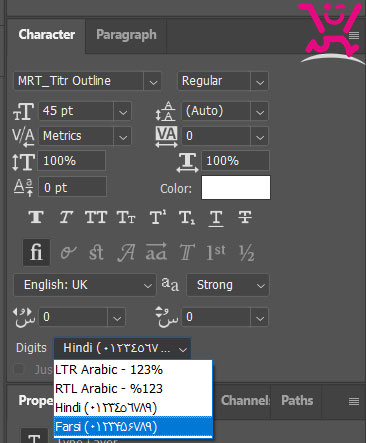Open the white text Color swatch
Screen dimensions: 366x443
click(x=236, y=188)
